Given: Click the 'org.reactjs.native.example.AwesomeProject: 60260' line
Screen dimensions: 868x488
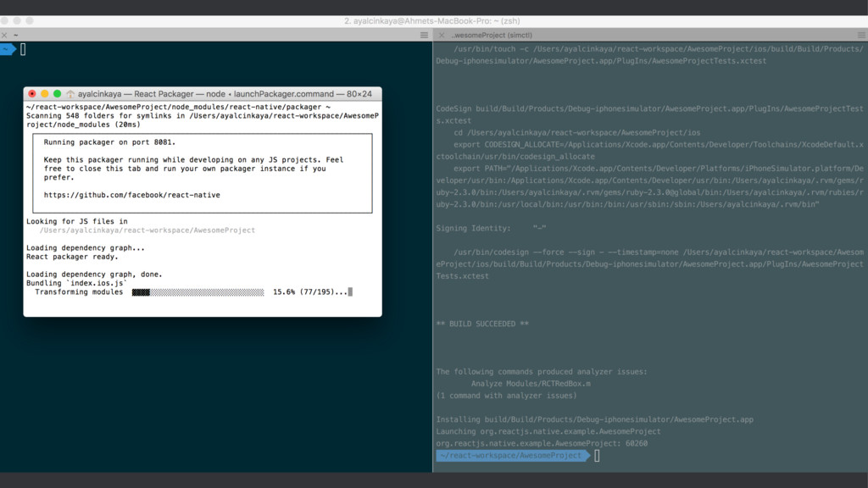Looking at the screenshot, I should tap(542, 443).
